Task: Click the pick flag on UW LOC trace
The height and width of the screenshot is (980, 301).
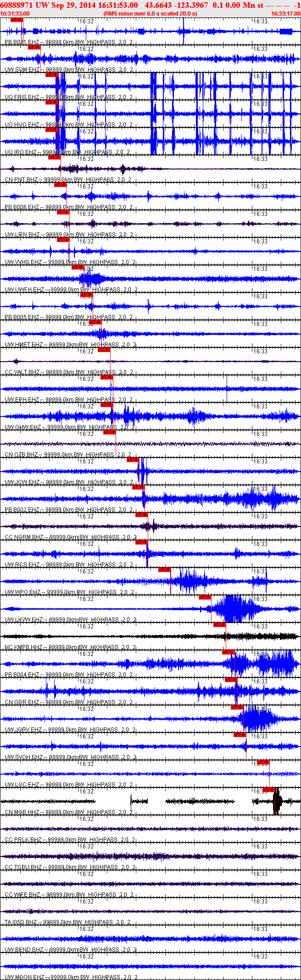Action: 263,762
